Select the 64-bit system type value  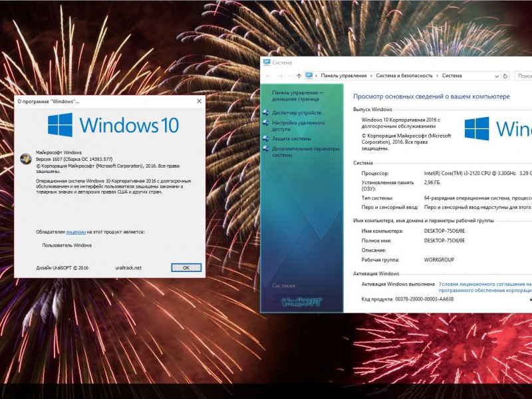tap(477, 198)
